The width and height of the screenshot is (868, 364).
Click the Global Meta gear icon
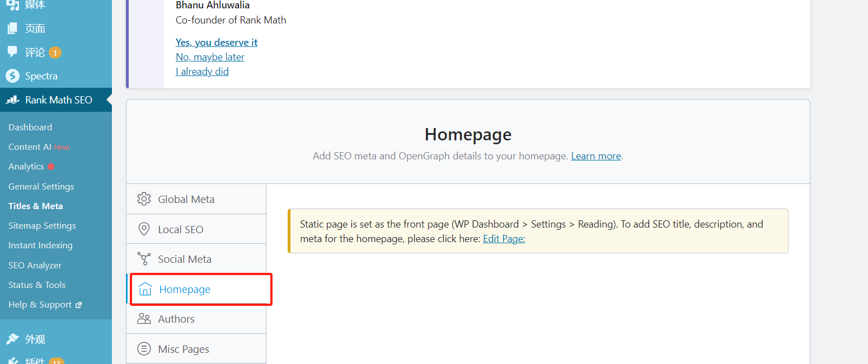tap(144, 199)
